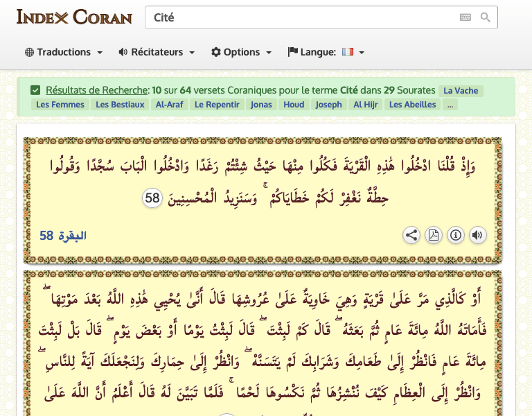Filter by La Vache sourate tag
Screen dimensions: 532x416
[461, 90]
